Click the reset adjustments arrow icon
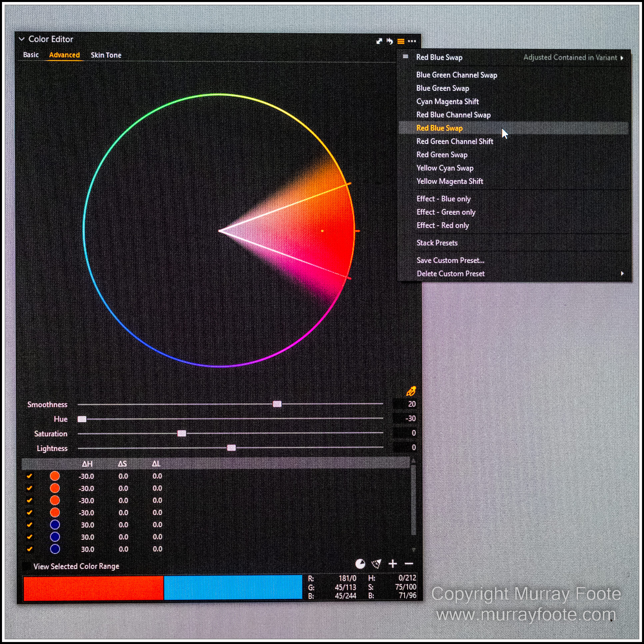The height and width of the screenshot is (644, 644). [390, 41]
